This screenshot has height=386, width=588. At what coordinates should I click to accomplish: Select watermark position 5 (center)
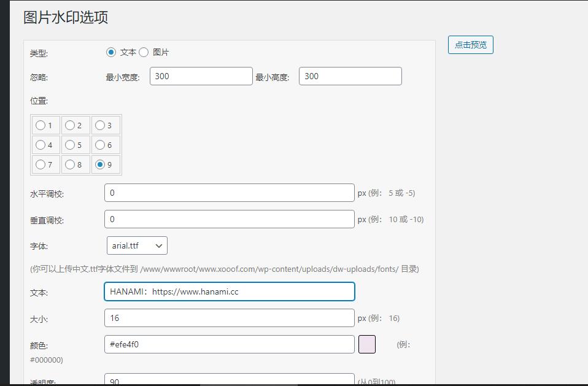click(x=69, y=145)
